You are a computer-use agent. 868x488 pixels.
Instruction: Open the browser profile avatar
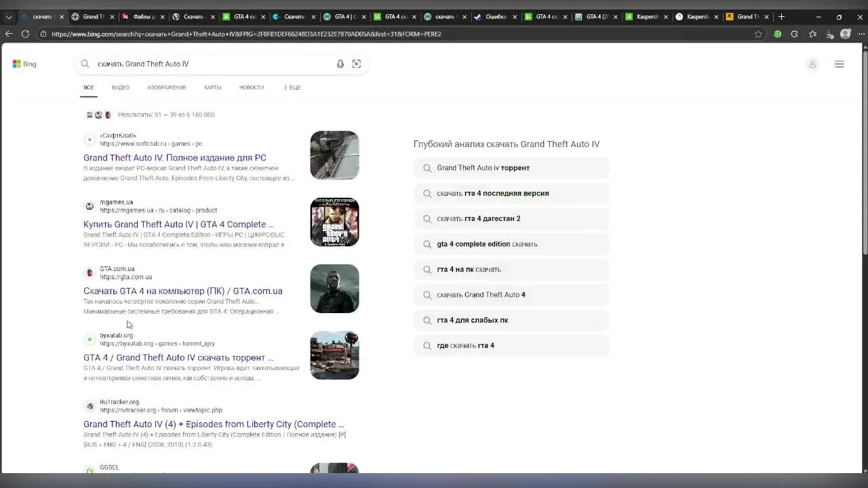845,34
